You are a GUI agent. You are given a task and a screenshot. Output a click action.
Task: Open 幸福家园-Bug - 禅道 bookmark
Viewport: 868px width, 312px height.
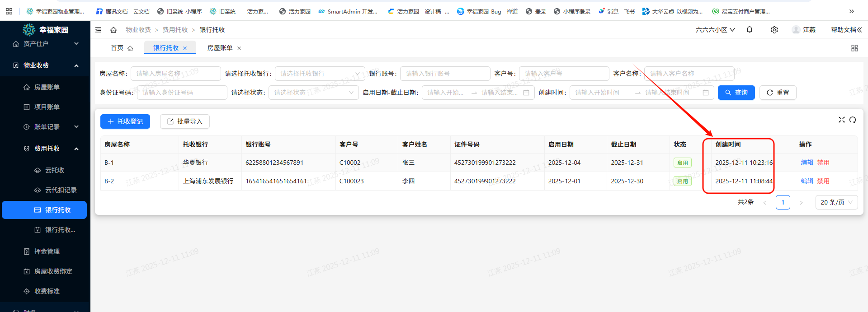point(487,11)
